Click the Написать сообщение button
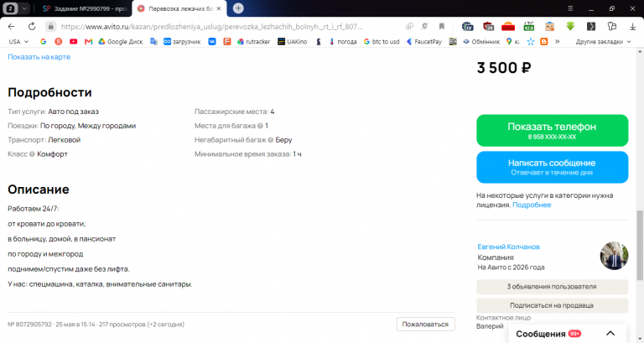 [x=552, y=167]
